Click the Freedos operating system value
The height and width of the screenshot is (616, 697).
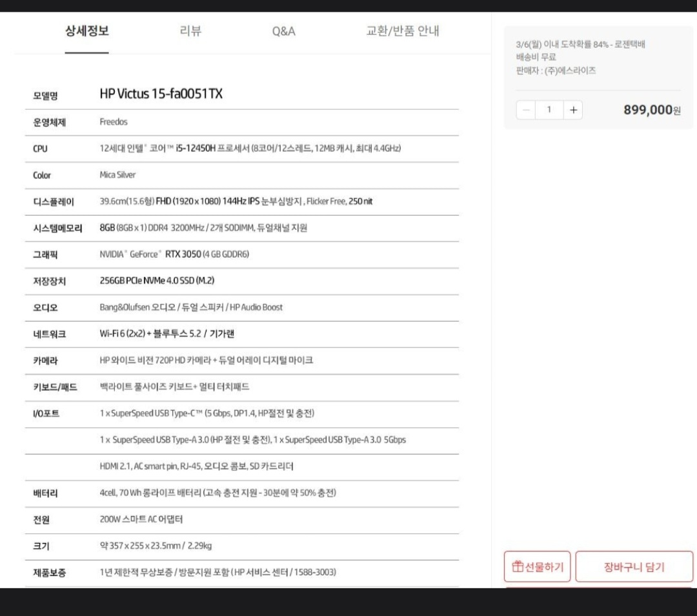click(114, 122)
